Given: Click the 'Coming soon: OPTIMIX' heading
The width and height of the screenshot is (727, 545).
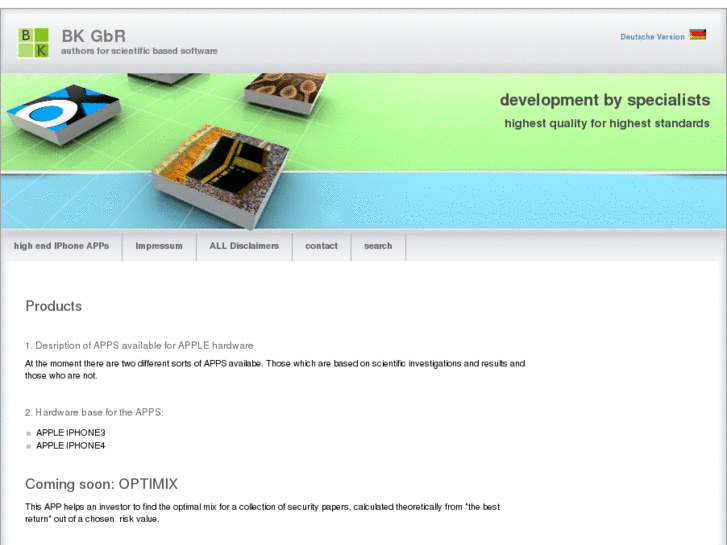Looking at the screenshot, I should pos(102,484).
